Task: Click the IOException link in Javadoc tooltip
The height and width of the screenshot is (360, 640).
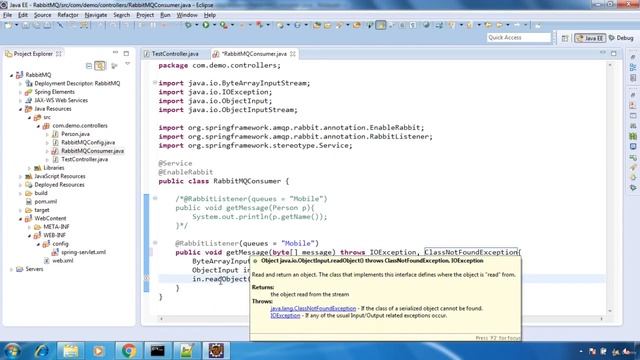Action: [285, 316]
